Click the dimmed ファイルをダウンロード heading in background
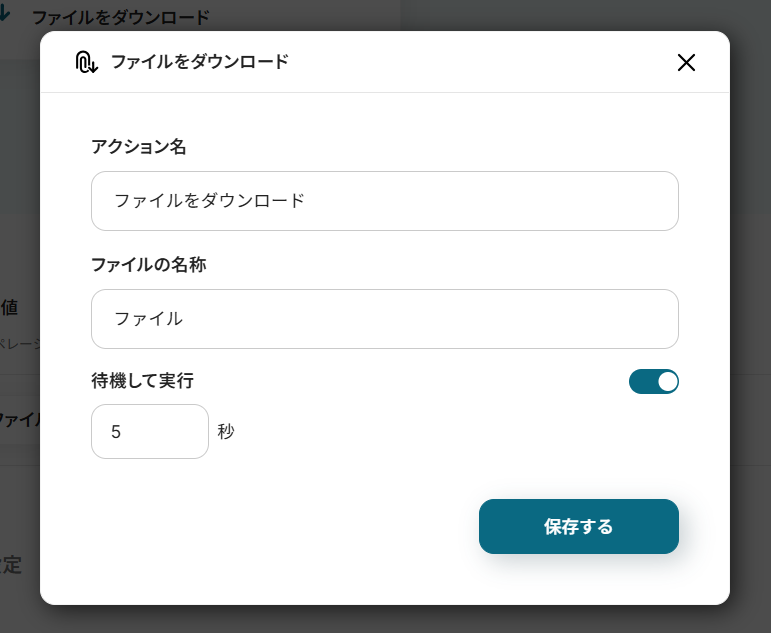Image resolution: width=771 pixels, height=633 pixels. 121,17
